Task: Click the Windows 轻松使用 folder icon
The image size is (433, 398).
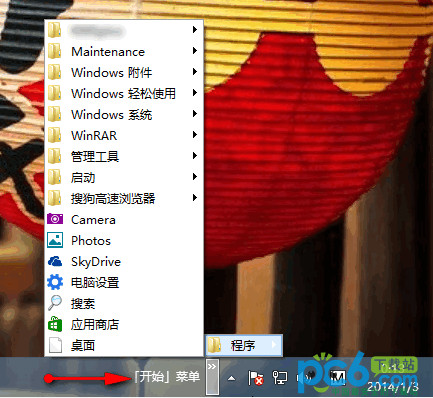Action: 54,93
